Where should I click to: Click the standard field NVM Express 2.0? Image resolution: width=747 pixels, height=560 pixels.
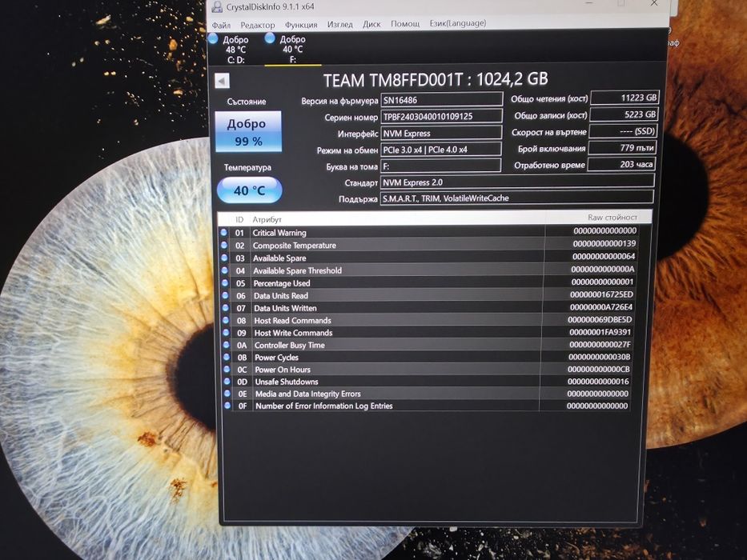(517, 182)
